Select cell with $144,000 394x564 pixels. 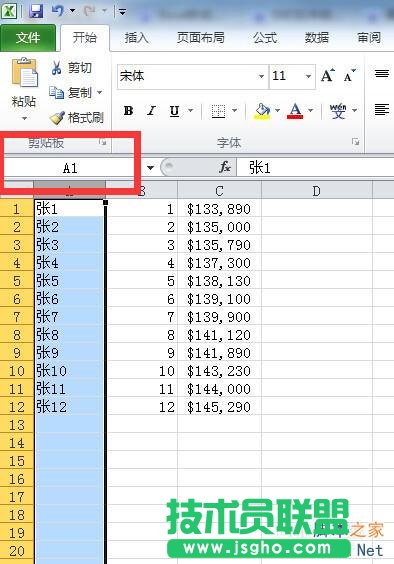click(219, 389)
